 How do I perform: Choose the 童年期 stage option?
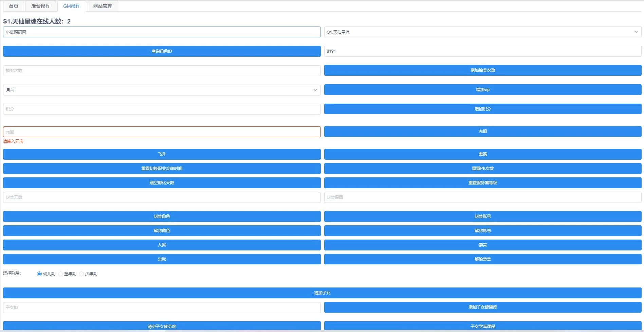point(60,274)
